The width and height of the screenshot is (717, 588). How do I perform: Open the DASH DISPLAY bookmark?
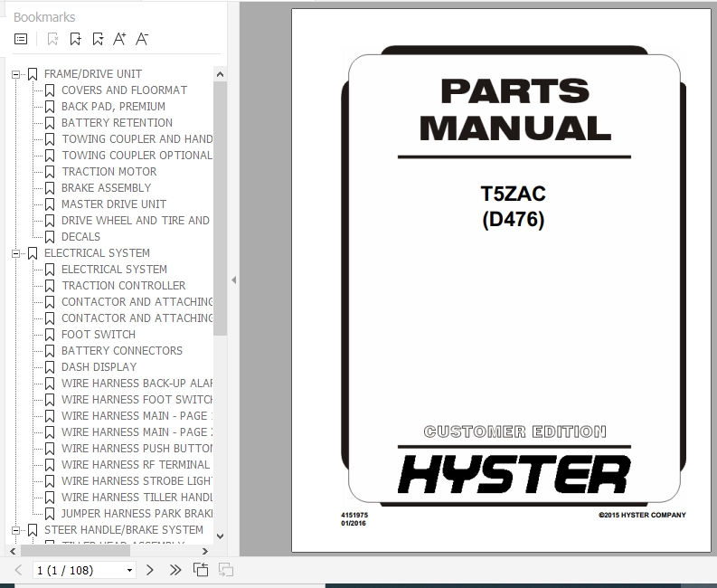click(x=99, y=367)
